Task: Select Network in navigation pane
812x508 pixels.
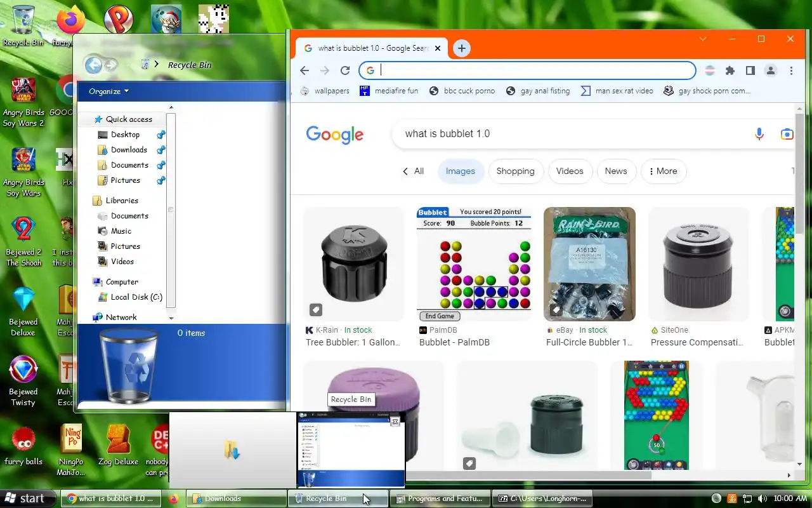Action: pos(115,317)
